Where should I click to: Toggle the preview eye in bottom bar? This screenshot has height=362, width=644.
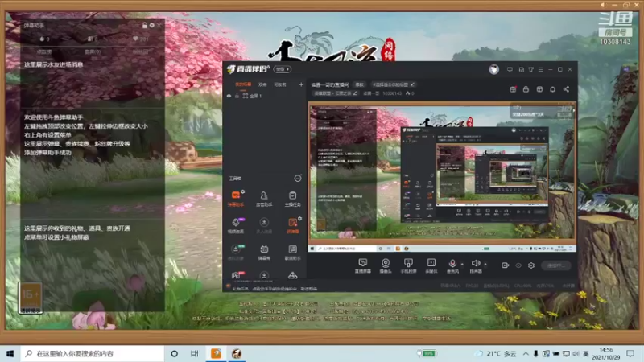(x=518, y=265)
